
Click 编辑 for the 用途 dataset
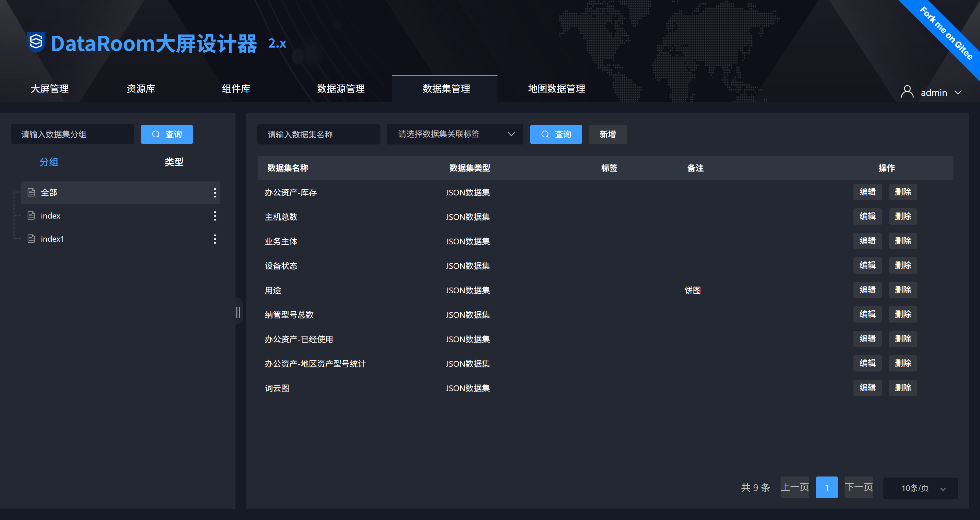[867, 290]
